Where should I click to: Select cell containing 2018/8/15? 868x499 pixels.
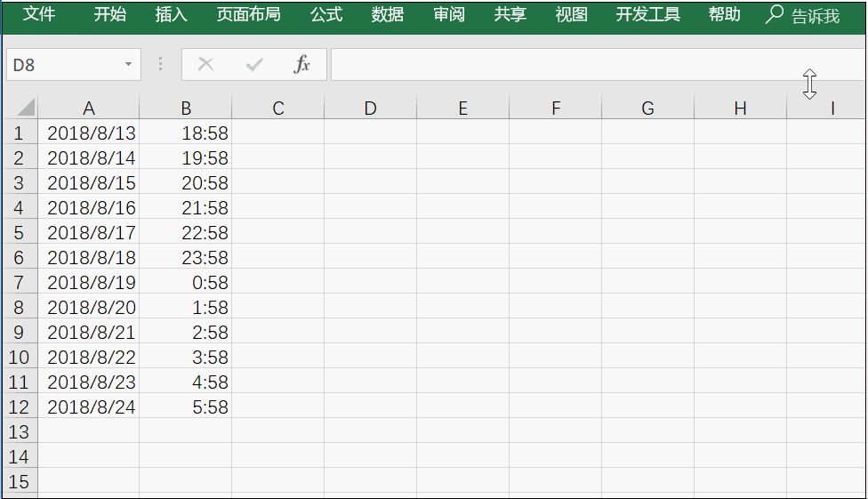89,182
